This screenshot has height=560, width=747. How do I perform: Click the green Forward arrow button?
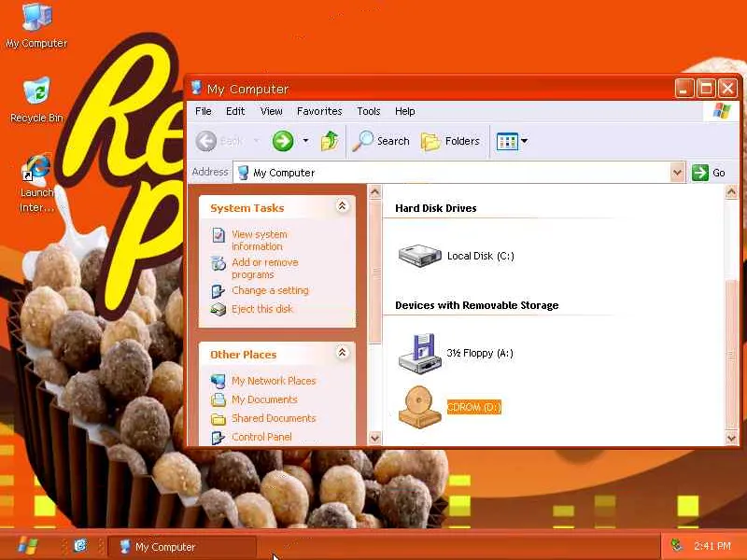coord(283,141)
